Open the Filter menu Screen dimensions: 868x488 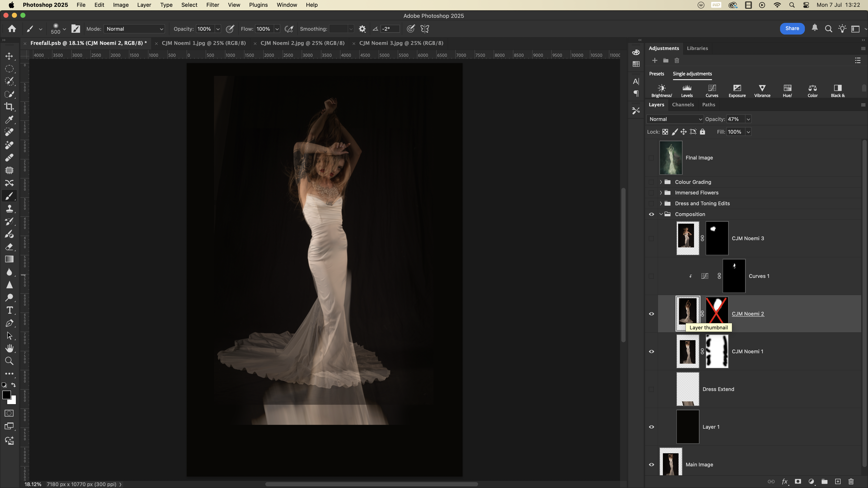point(213,5)
